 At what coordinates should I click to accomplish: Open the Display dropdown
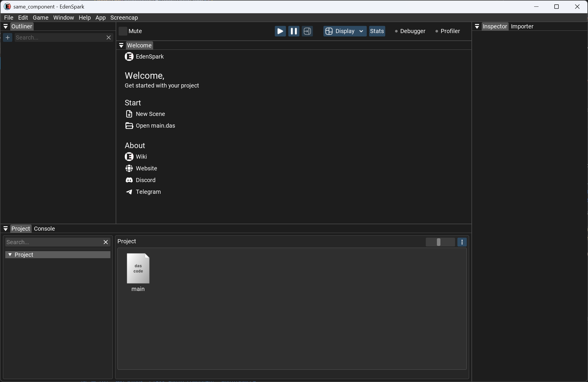345,31
